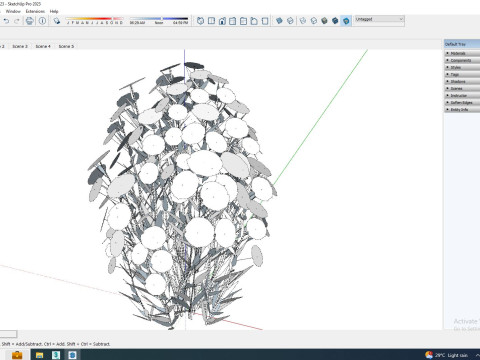This screenshot has height=360, width=480.
Task: Expand the Materials tray panel
Action: 462,53
